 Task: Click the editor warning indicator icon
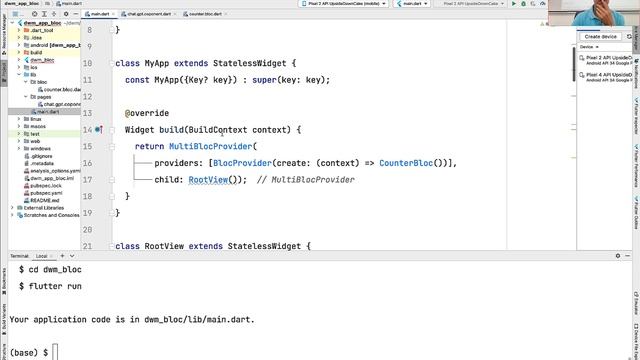click(x=542, y=24)
